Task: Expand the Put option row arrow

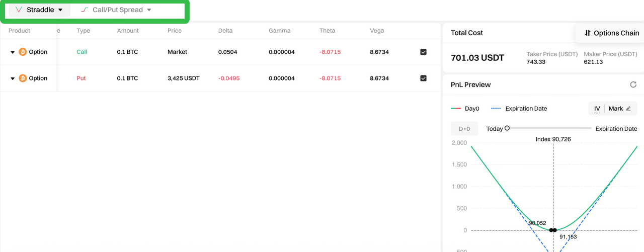Action: point(13,78)
